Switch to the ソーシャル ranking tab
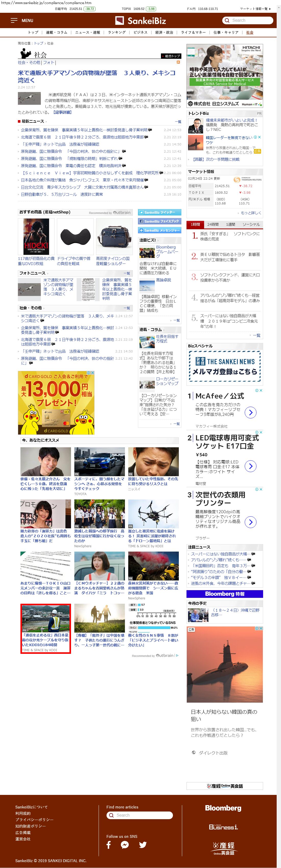281x868 pixels. click(251, 224)
